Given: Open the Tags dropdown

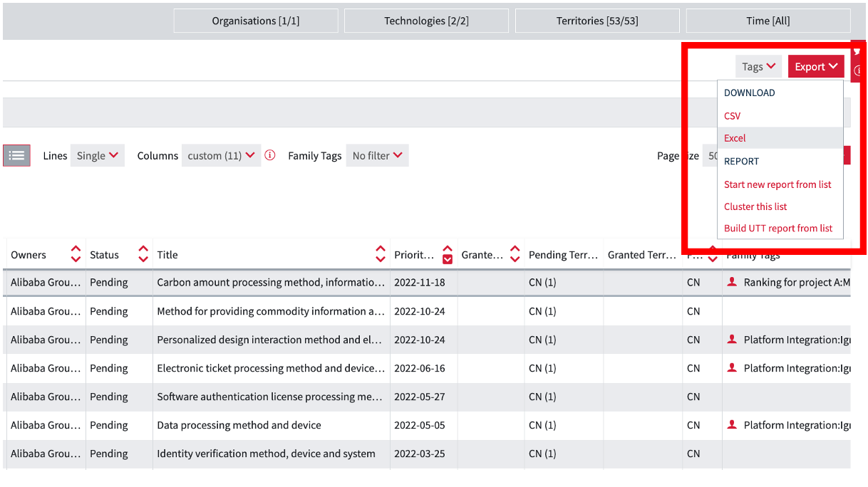Looking at the screenshot, I should click(x=758, y=66).
